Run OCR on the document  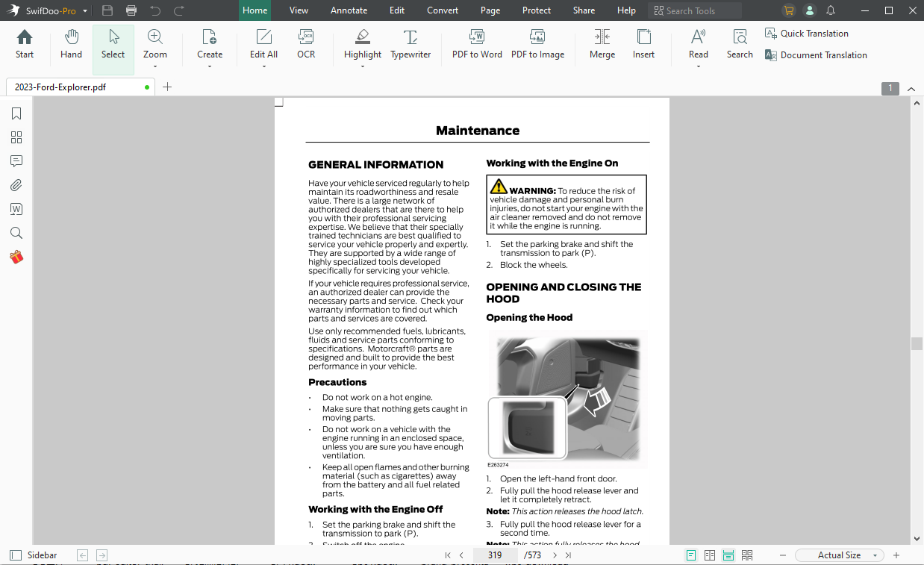[306, 44]
